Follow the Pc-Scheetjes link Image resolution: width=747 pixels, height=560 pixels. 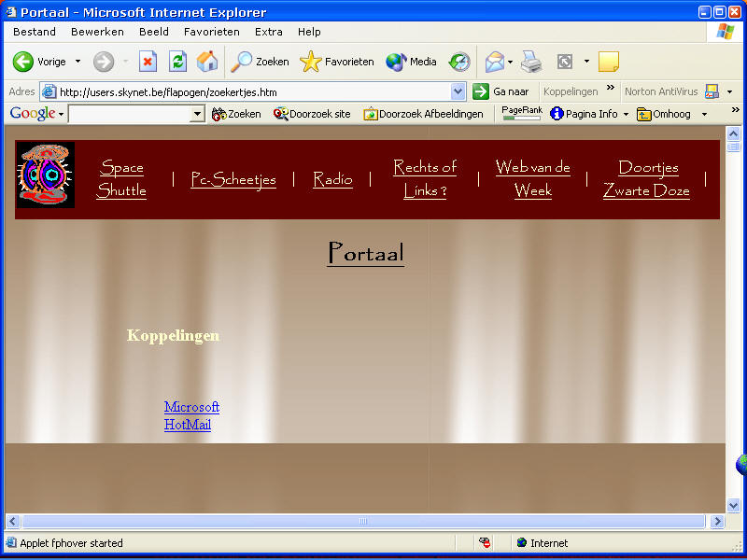(x=233, y=179)
